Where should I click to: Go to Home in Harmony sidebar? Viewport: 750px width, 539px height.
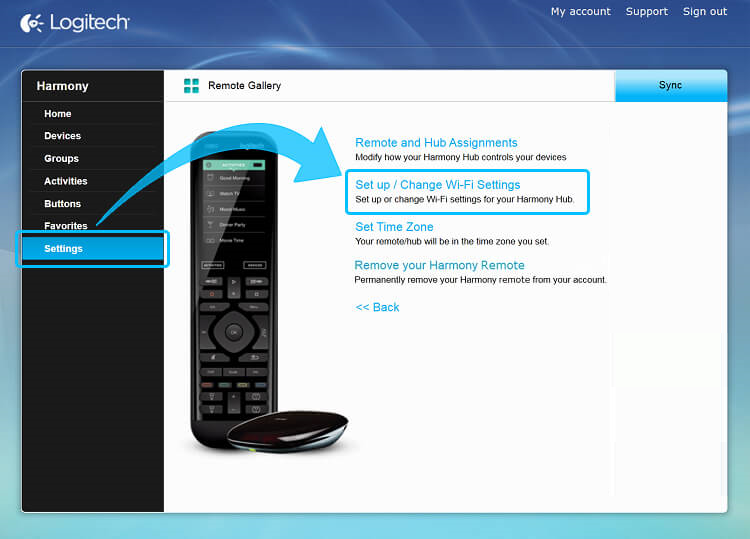coord(57,114)
